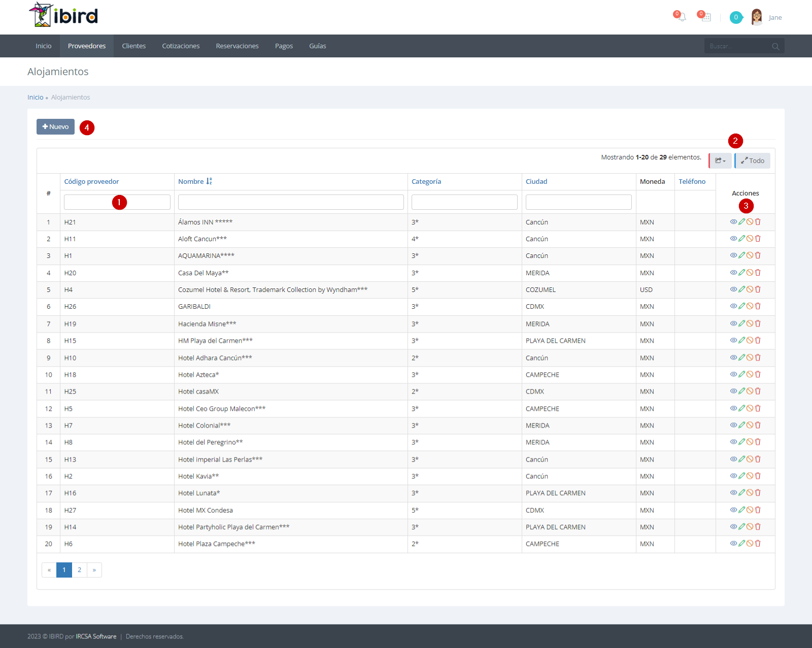Screen dimensions: 812x648
Task: Open the Proveedores menu
Action: (x=87, y=46)
